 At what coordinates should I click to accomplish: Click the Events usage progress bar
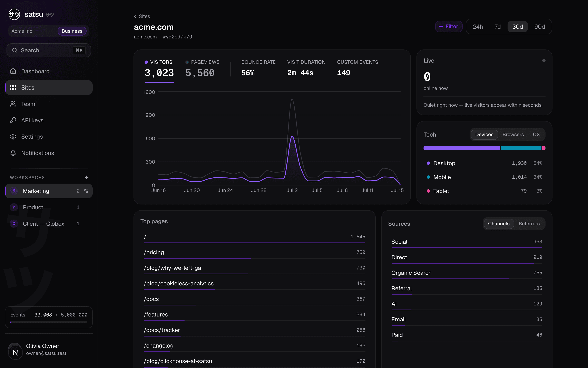[49, 322]
